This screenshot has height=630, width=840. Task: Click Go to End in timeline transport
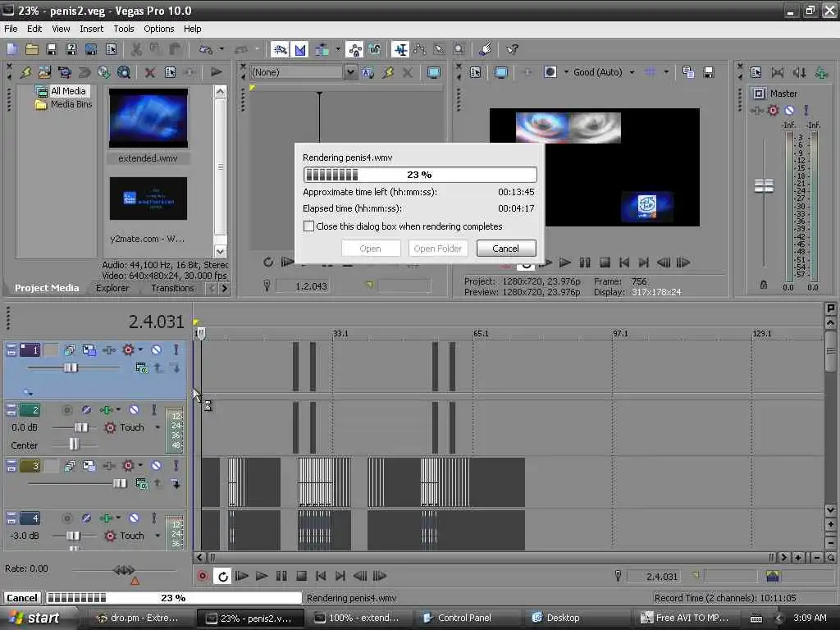340,576
